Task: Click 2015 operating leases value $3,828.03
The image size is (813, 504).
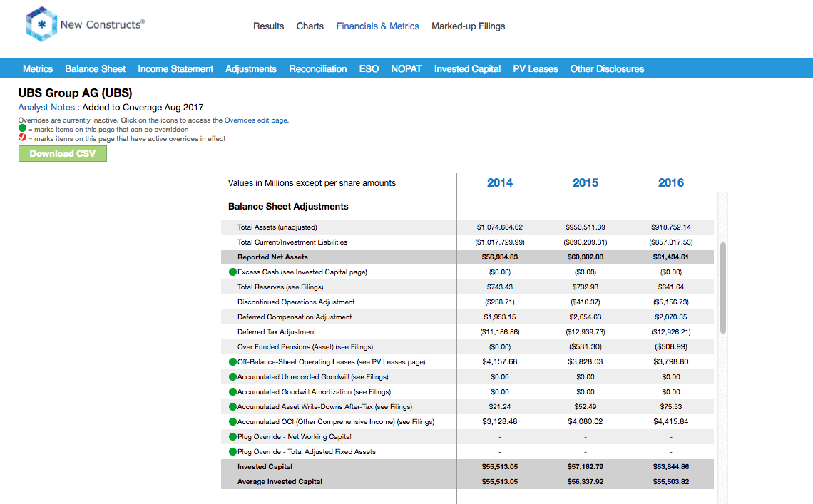Action: pos(586,362)
